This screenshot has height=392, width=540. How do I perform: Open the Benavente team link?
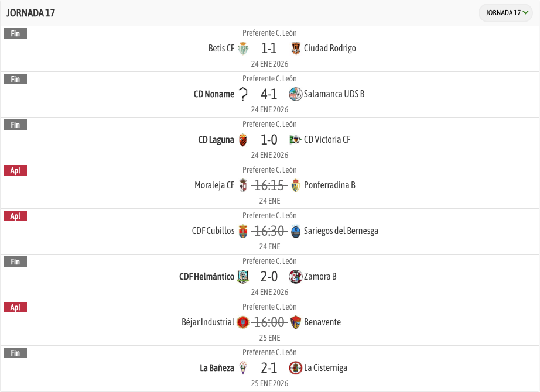pos(322,322)
